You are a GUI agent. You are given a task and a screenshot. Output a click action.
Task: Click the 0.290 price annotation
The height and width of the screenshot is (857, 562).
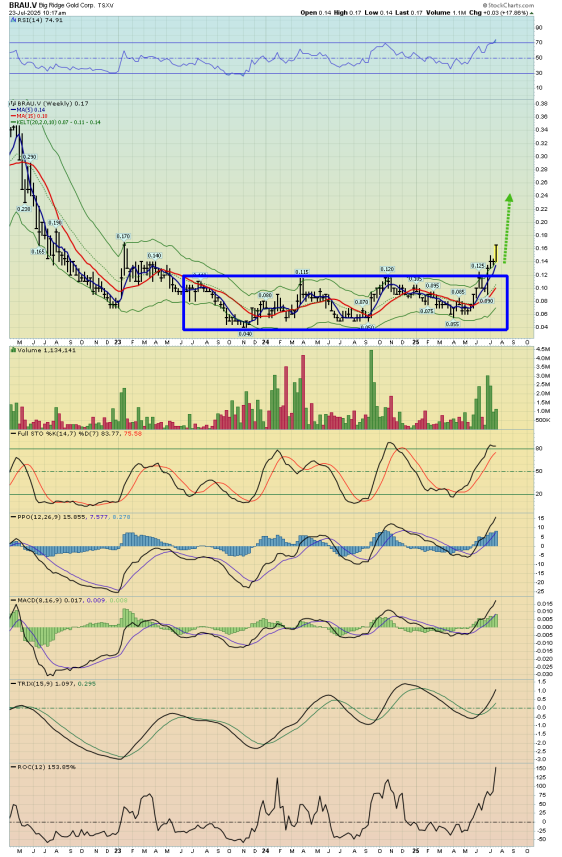coord(30,157)
